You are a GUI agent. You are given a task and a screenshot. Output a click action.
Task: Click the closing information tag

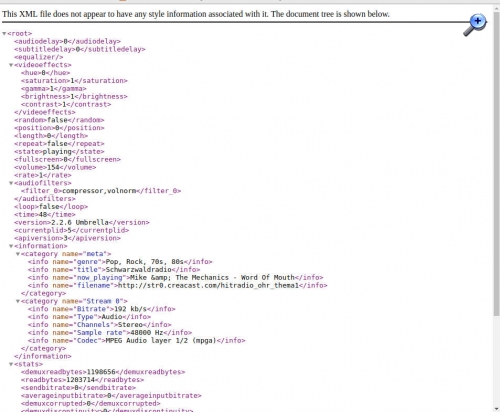click(43, 356)
